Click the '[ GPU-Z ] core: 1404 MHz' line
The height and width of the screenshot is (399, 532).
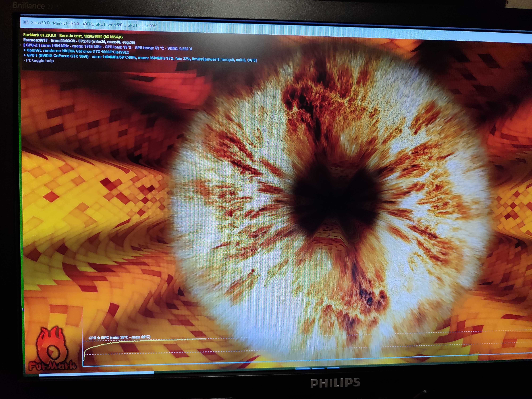(x=107, y=47)
